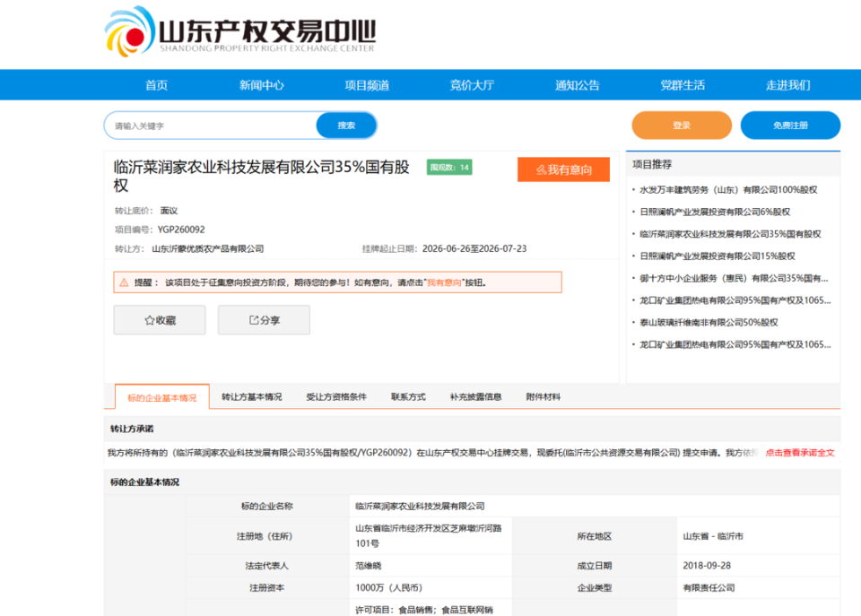Open 日照澜帆产业发展投资有限公司15%股权 recommendation

[x=717, y=256]
